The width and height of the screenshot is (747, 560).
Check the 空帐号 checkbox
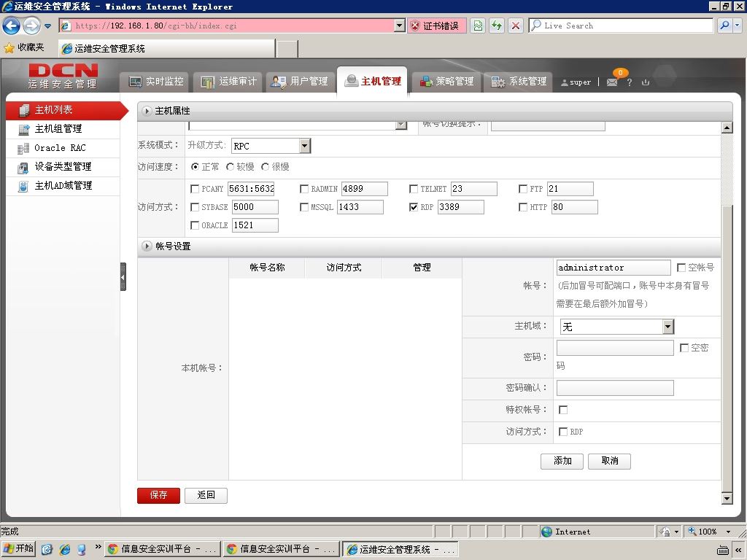pyautogui.click(x=681, y=268)
